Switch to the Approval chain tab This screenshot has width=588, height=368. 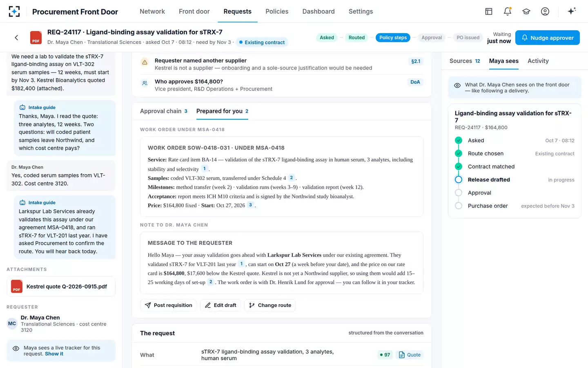click(x=164, y=111)
